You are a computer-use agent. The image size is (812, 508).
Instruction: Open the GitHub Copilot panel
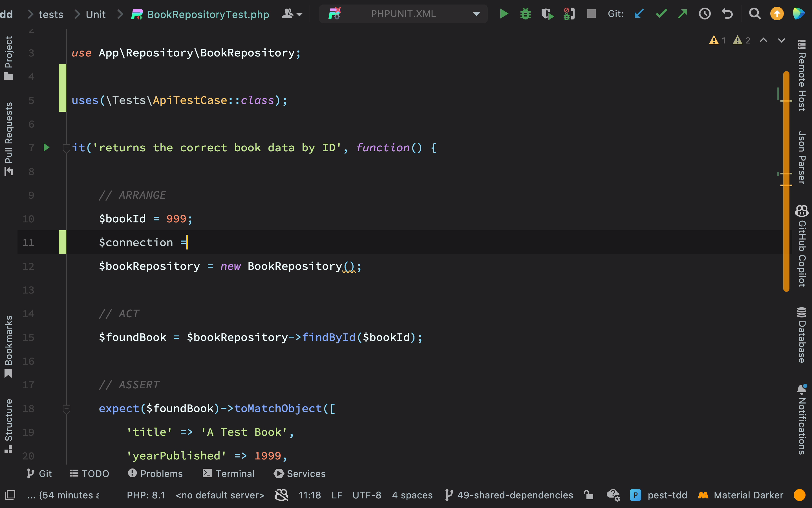point(802,246)
